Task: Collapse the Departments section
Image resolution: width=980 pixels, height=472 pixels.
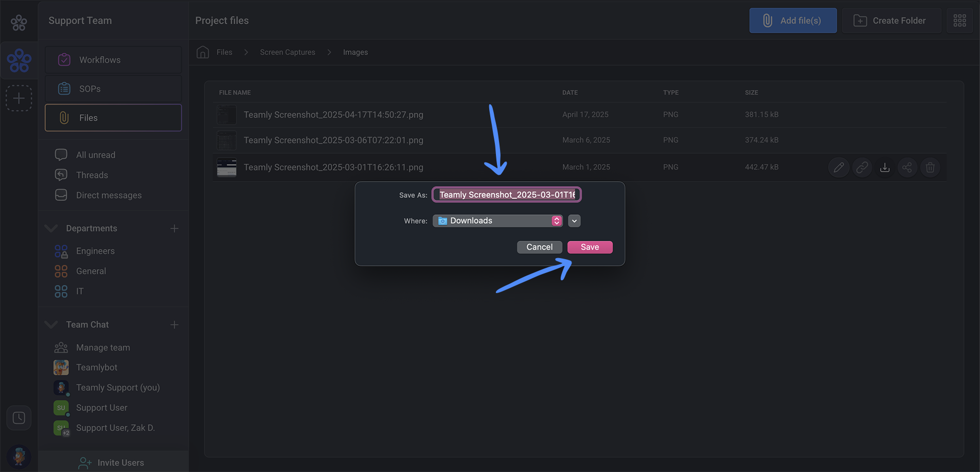Action: [x=51, y=228]
